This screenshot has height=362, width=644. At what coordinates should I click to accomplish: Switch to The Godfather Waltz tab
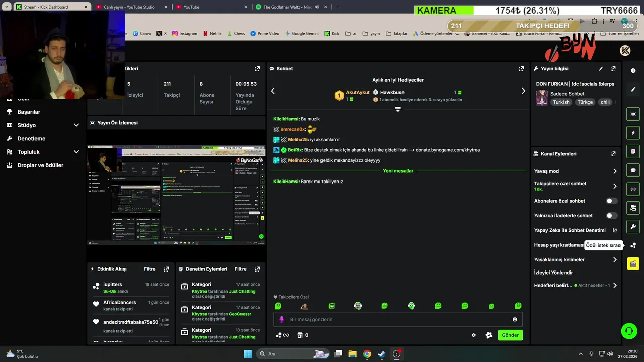tap(290, 7)
